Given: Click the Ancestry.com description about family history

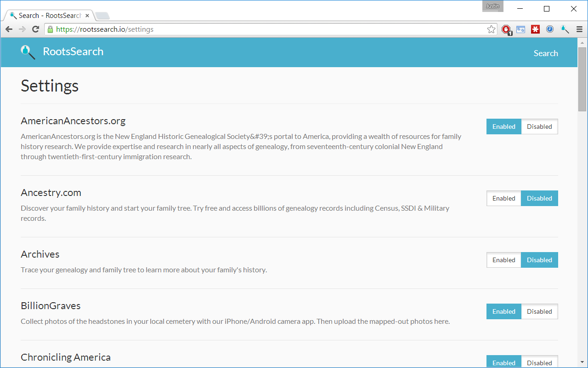Looking at the screenshot, I should pos(235,213).
